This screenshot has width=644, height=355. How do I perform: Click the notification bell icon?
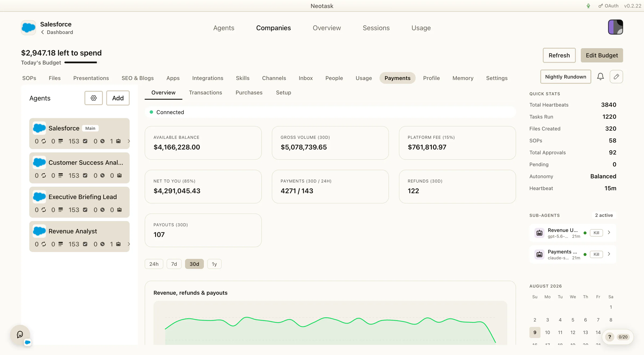pos(601,77)
